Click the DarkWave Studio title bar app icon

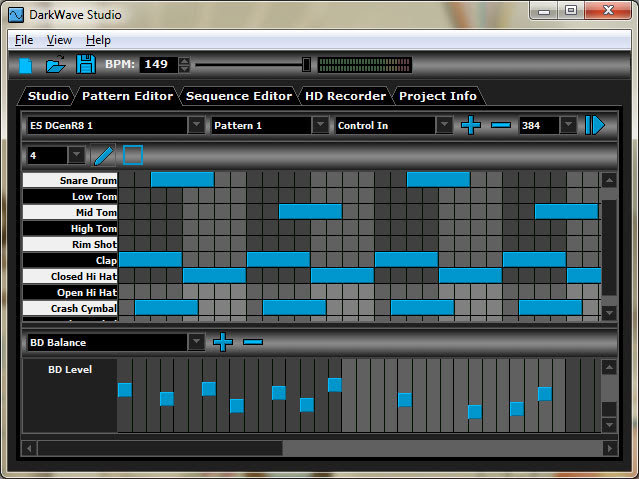[16, 15]
